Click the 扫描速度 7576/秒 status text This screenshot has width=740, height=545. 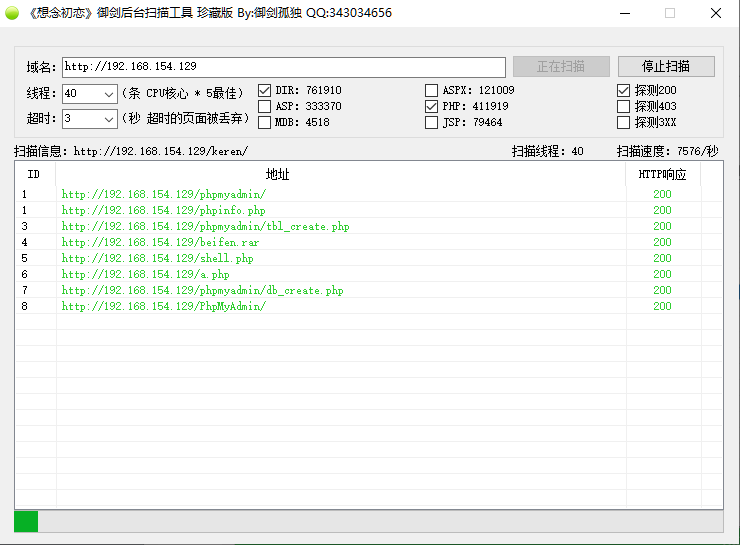tap(667, 151)
